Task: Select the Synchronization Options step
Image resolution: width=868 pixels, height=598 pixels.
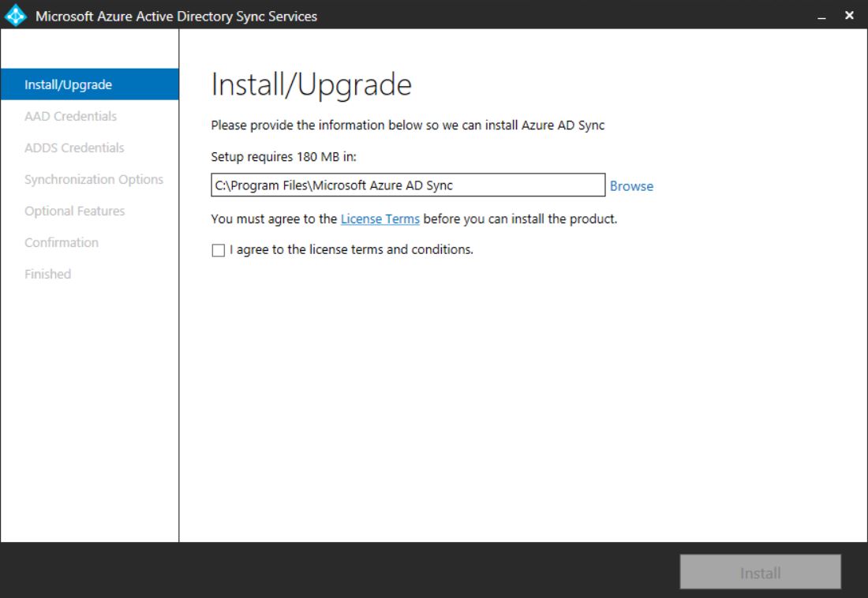Action: click(94, 179)
